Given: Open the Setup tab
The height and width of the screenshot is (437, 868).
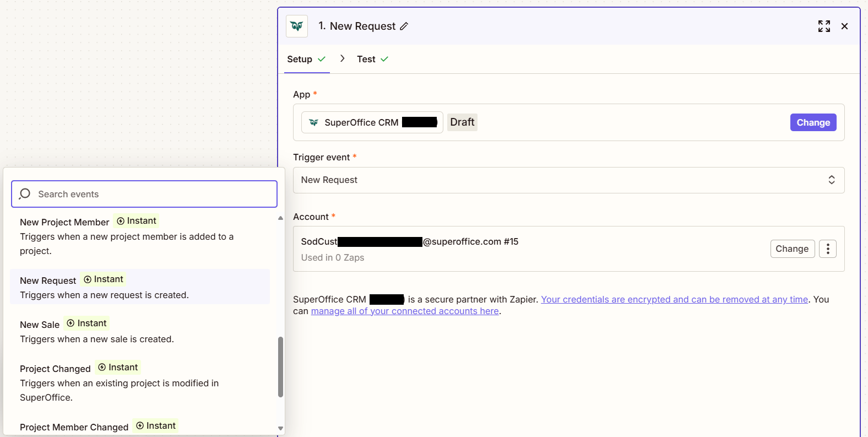Looking at the screenshot, I should click(306, 59).
